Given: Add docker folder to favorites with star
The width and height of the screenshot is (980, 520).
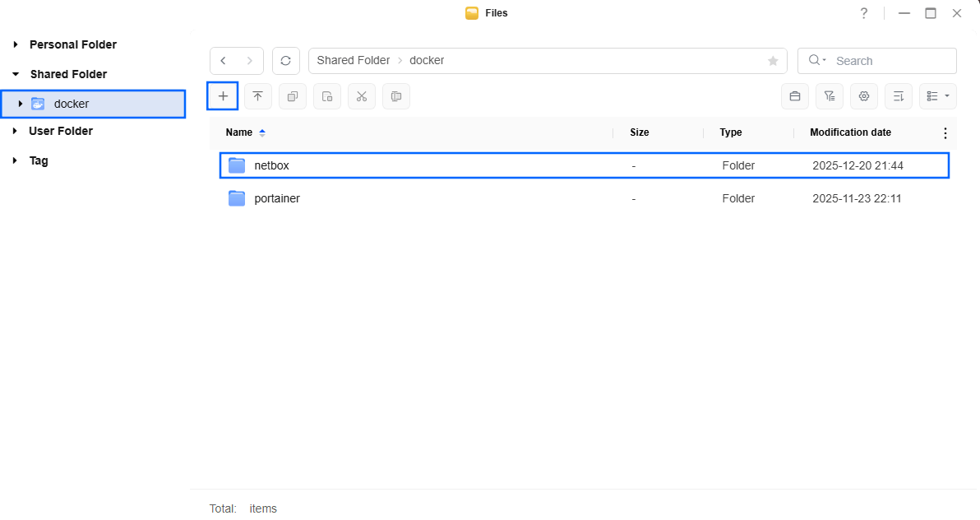Looking at the screenshot, I should coord(773,61).
